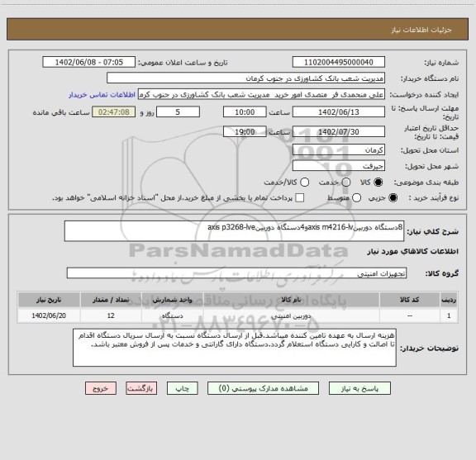
Task: Click the buyer organization name field
Action: [246, 78]
